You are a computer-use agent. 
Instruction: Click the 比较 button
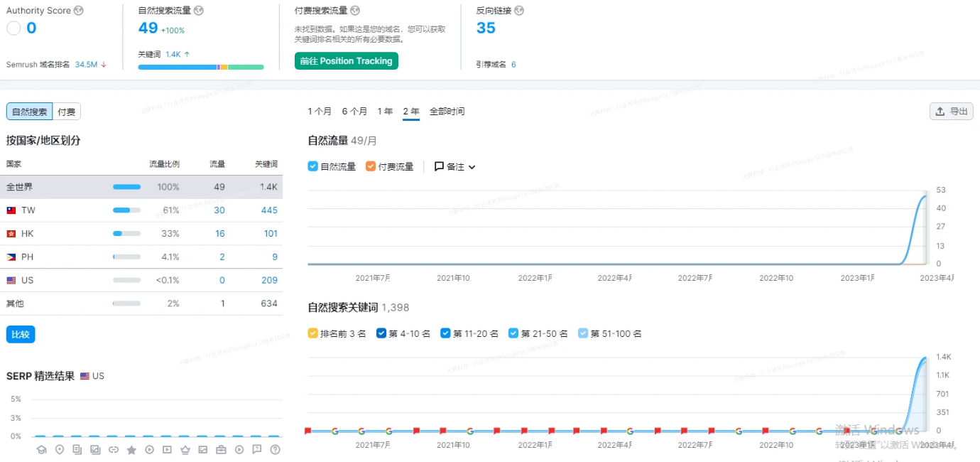click(x=20, y=334)
